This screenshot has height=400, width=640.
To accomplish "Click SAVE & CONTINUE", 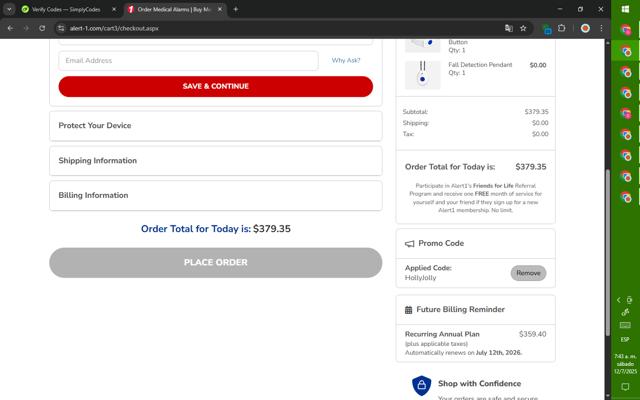I will (216, 86).
